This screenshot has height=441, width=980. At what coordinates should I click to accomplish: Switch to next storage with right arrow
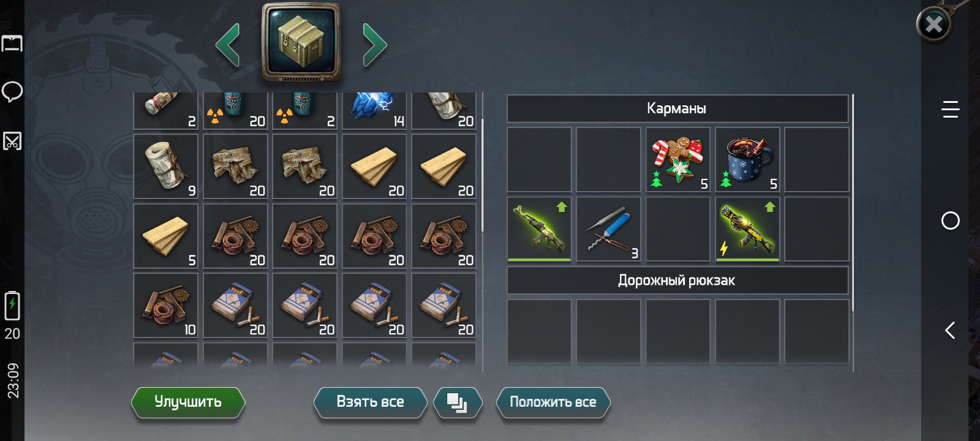[374, 45]
